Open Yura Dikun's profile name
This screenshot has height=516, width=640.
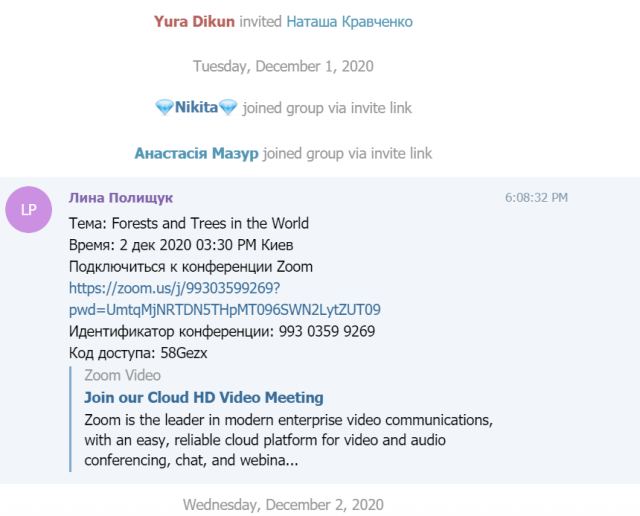pos(194,21)
